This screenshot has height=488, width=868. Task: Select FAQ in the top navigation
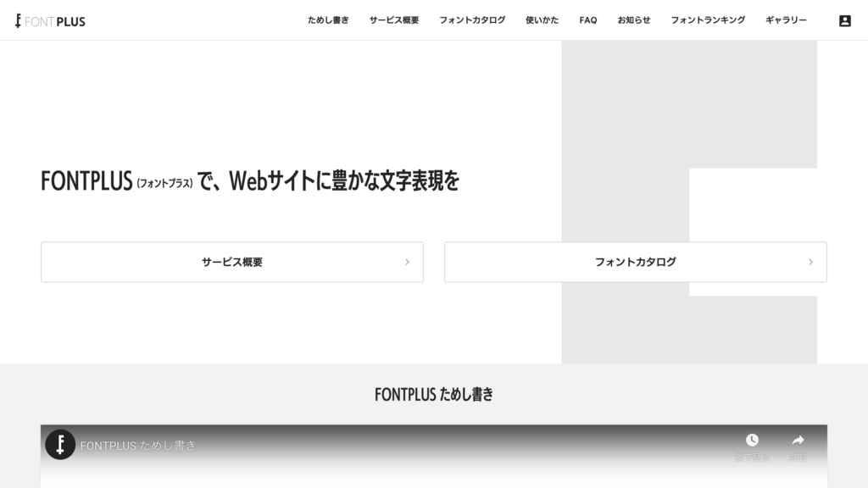(587, 19)
